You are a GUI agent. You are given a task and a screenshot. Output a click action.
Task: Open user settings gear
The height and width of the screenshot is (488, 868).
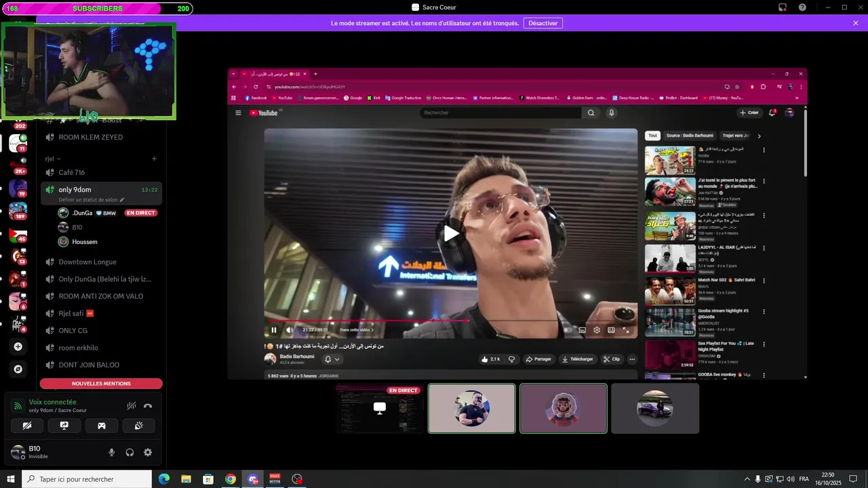pos(148,452)
